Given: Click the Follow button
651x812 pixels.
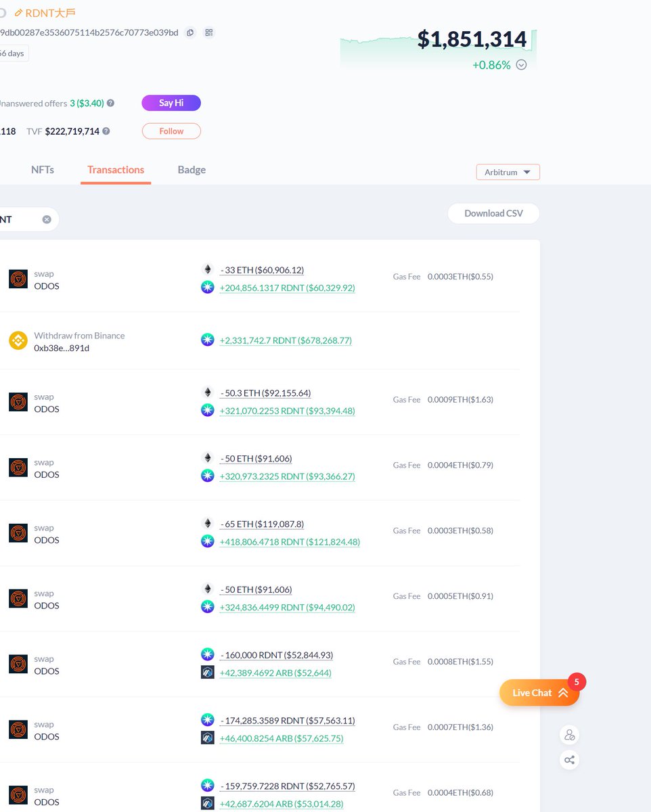Looking at the screenshot, I should pyautogui.click(x=171, y=131).
